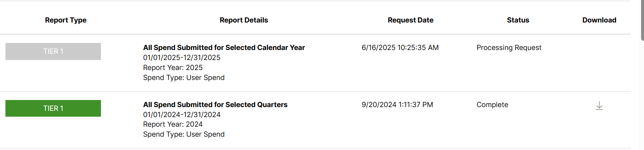Click the 'Report Year: 2024' text
Viewport: 644px width, 150px height.
click(173, 125)
